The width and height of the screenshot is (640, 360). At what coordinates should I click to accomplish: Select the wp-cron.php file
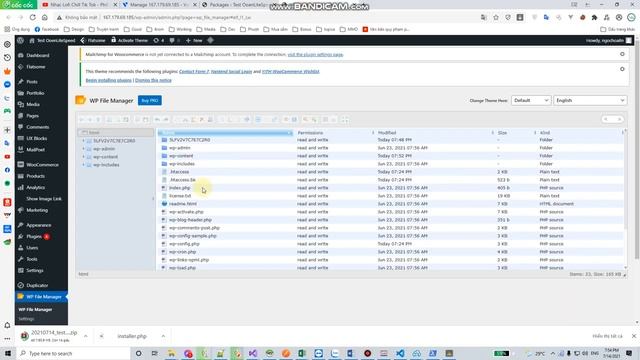pyautogui.click(x=182, y=252)
